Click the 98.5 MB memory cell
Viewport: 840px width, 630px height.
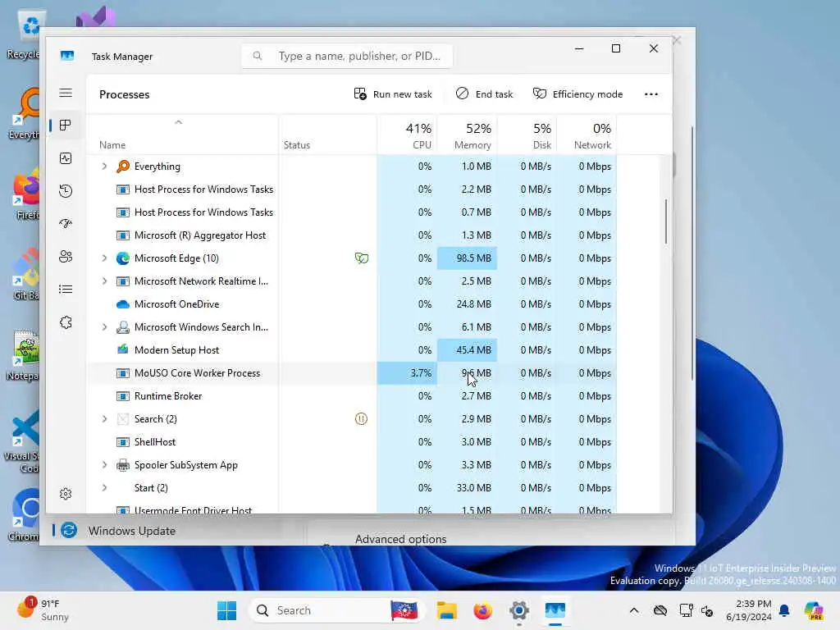point(467,258)
